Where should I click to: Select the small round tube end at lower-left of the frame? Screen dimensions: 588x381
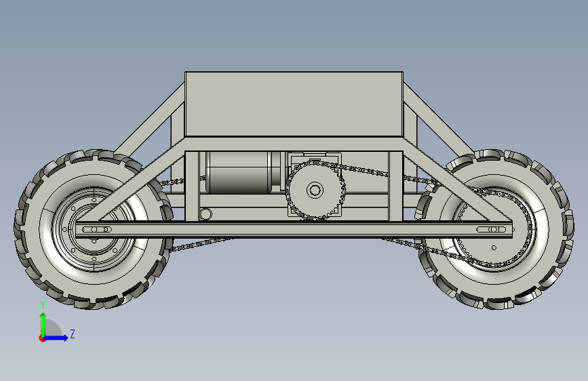tap(205, 214)
